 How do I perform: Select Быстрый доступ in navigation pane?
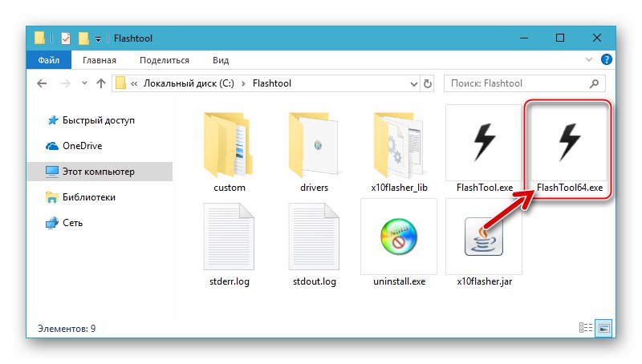tap(98, 120)
